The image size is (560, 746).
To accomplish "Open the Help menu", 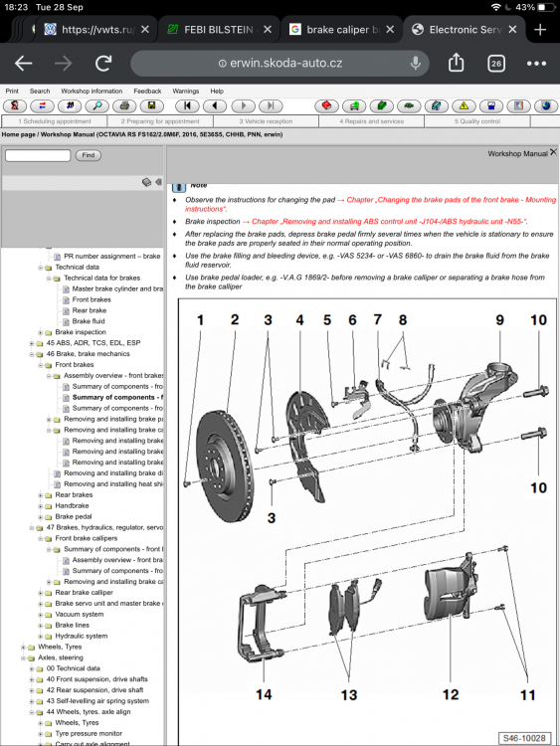I will coord(217,91).
